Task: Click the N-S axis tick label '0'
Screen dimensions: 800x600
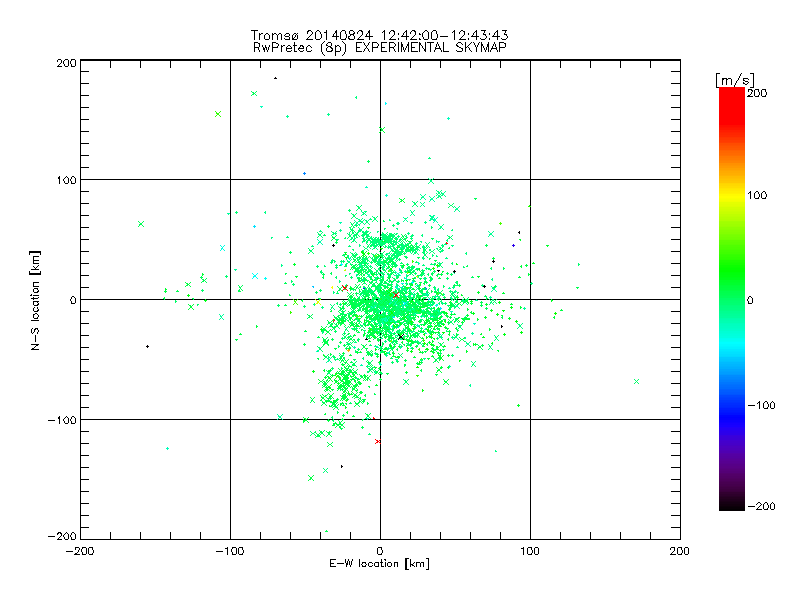Action: tap(73, 301)
